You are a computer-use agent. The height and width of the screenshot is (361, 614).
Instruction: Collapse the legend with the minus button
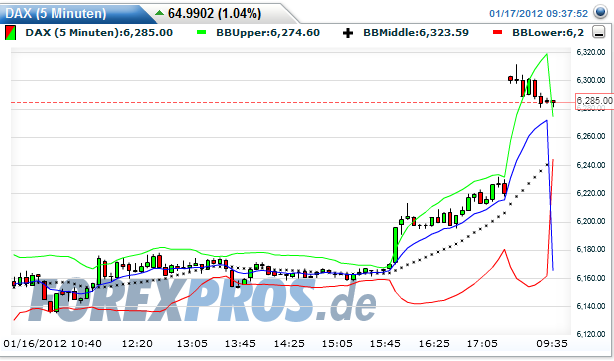tap(598, 32)
